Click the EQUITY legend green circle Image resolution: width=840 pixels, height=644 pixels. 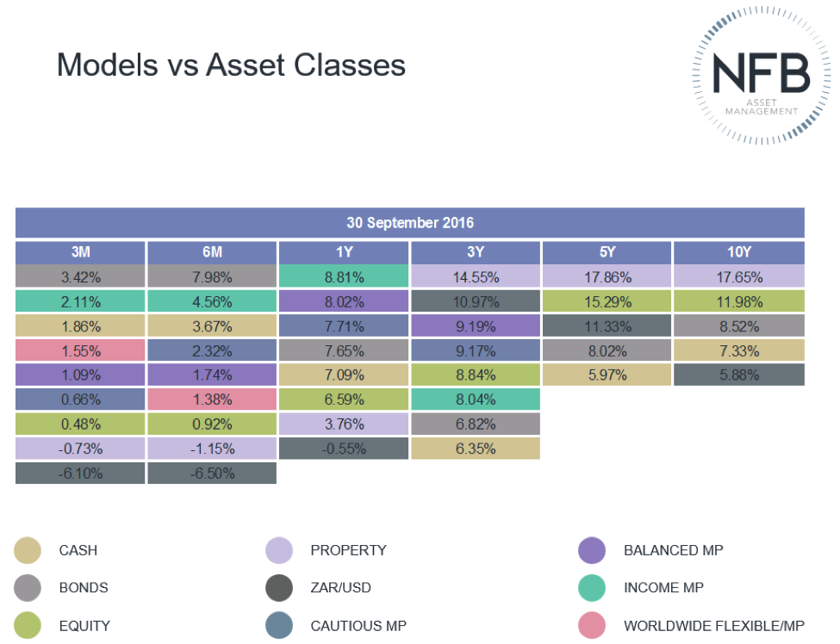coord(29,626)
